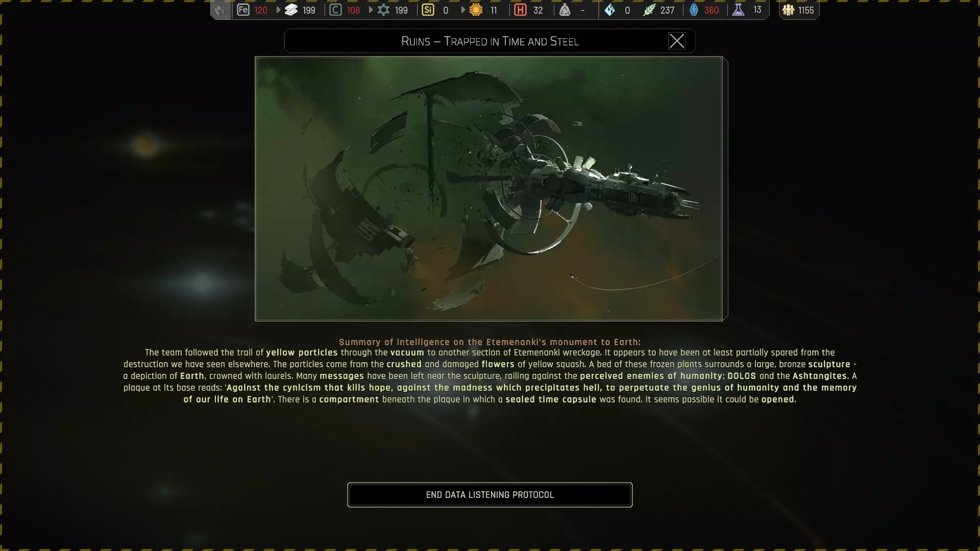Click the blue fetus embryo icon

(694, 10)
